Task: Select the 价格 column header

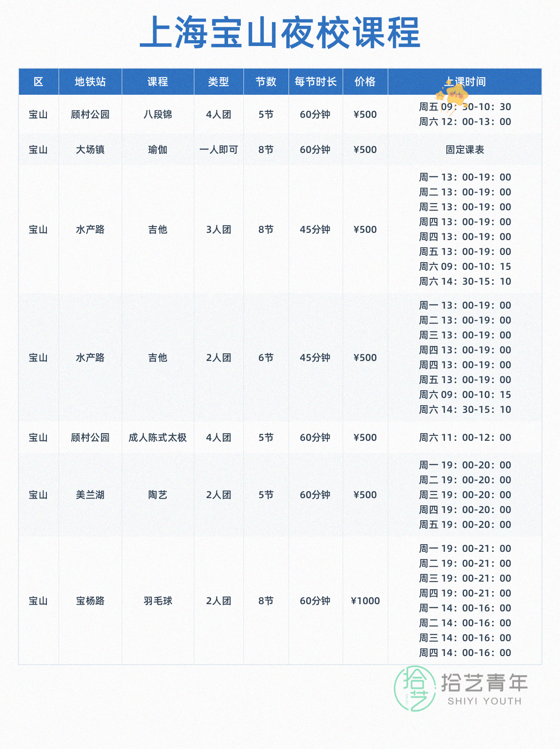Action: coord(365,82)
